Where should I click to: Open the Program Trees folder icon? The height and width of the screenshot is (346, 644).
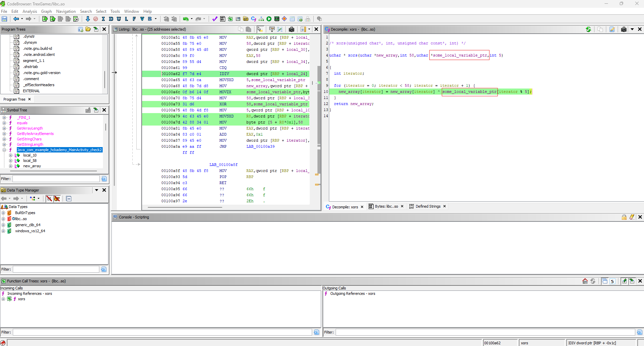coord(88,29)
